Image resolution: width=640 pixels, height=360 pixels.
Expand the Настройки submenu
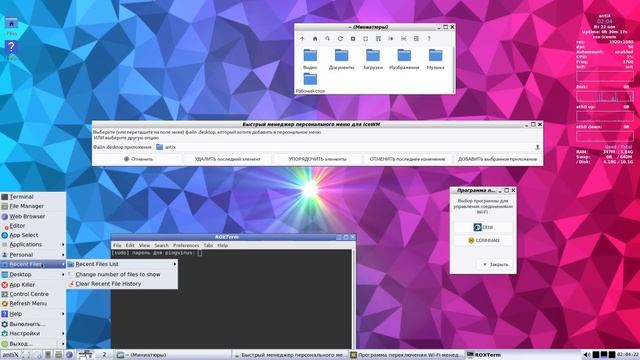tap(33, 333)
